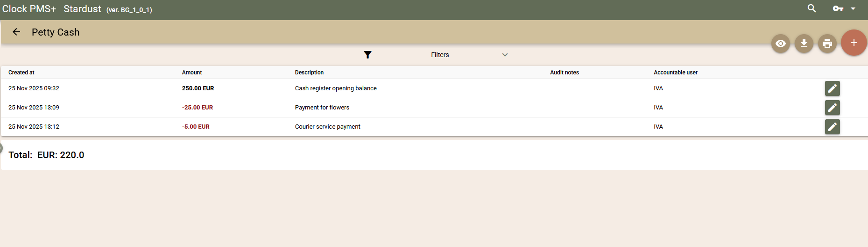
Task: Click IVA in the courier row
Action: 658,127
